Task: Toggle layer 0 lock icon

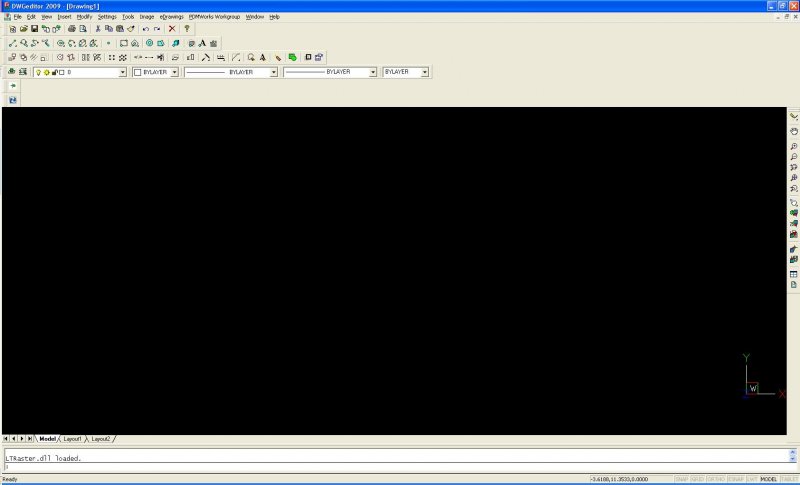Action: point(55,72)
